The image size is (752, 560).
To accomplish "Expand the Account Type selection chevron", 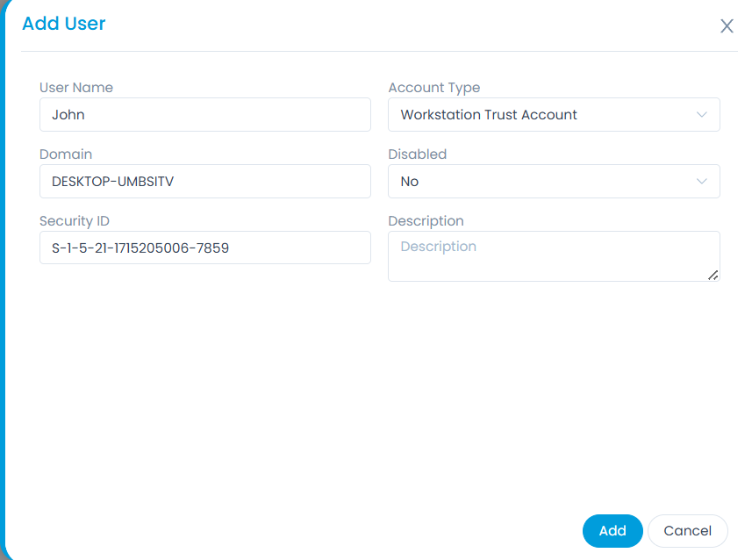I will [702, 114].
